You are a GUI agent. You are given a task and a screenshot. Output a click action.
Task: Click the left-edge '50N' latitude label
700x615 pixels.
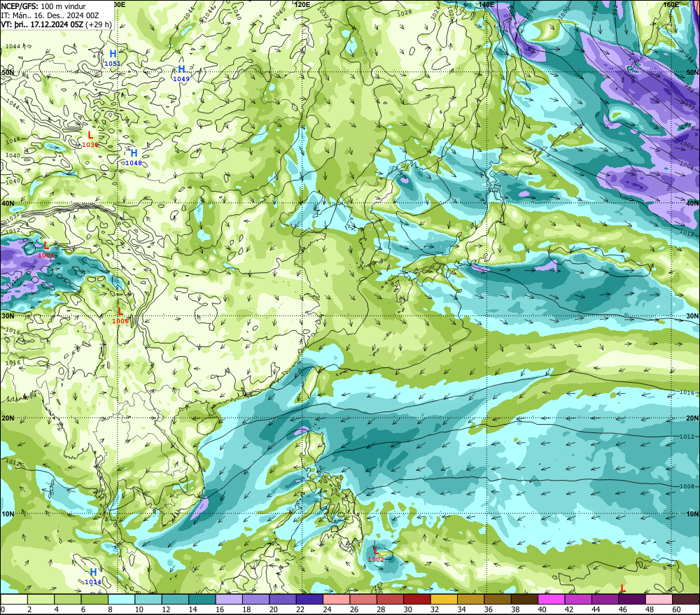point(8,72)
